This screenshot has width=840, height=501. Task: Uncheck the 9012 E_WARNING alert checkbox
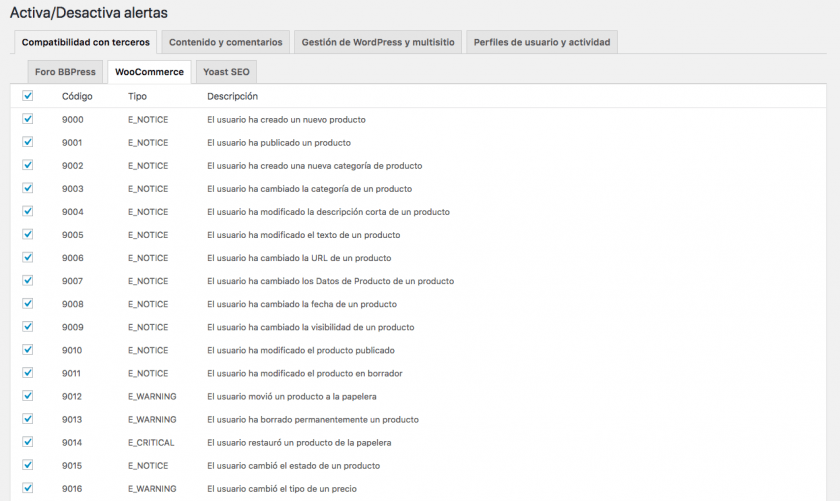coord(28,395)
